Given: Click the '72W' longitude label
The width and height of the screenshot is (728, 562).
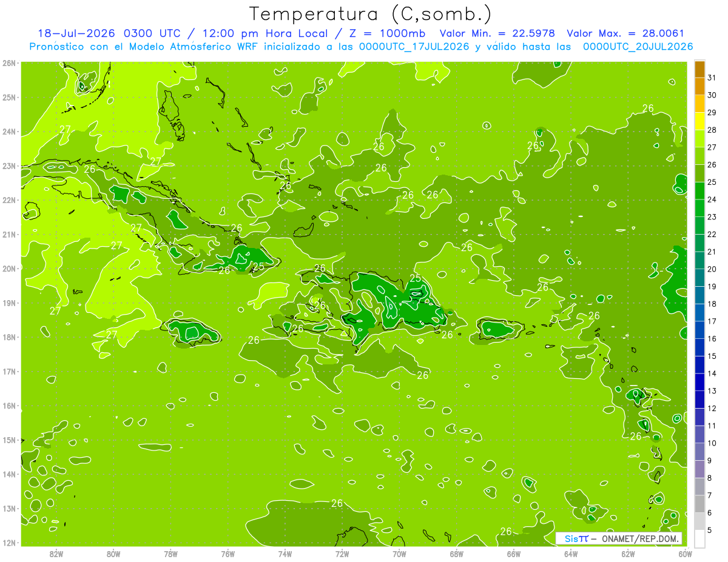Looking at the screenshot, I should [342, 554].
